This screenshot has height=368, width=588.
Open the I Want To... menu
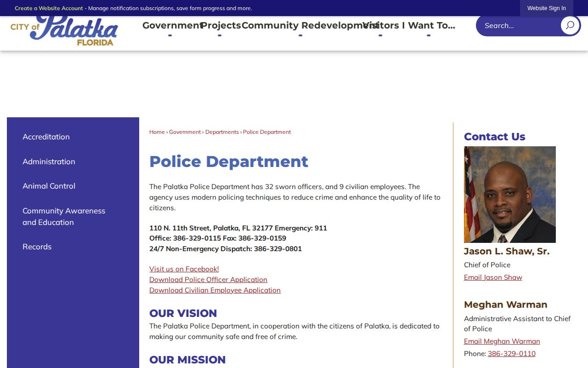tap(429, 25)
